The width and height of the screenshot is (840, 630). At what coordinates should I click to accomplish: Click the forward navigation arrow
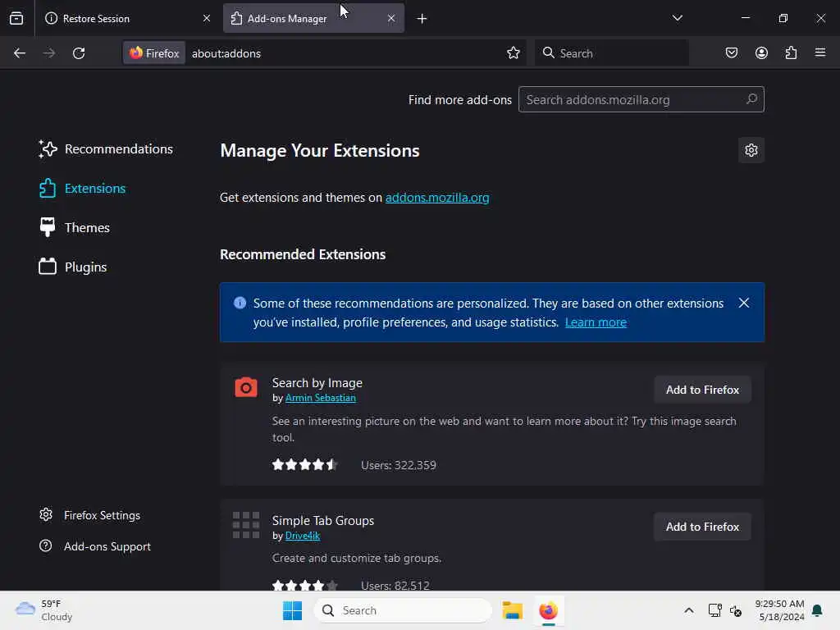coord(48,53)
